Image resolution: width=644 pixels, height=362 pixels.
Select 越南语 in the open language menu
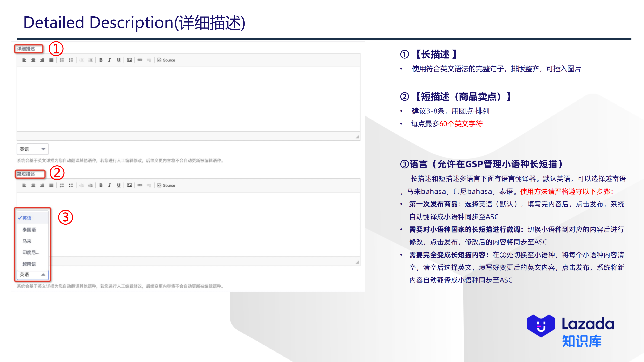(x=29, y=264)
